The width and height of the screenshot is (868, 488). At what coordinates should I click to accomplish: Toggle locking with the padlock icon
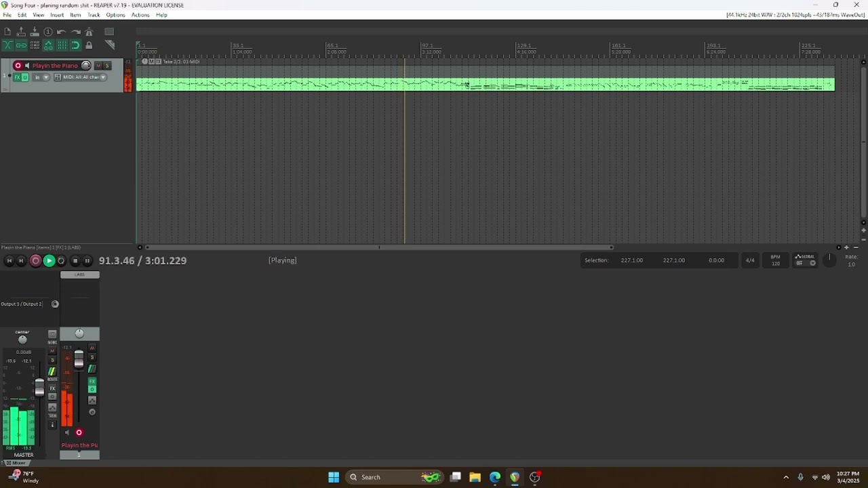[x=89, y=45]
